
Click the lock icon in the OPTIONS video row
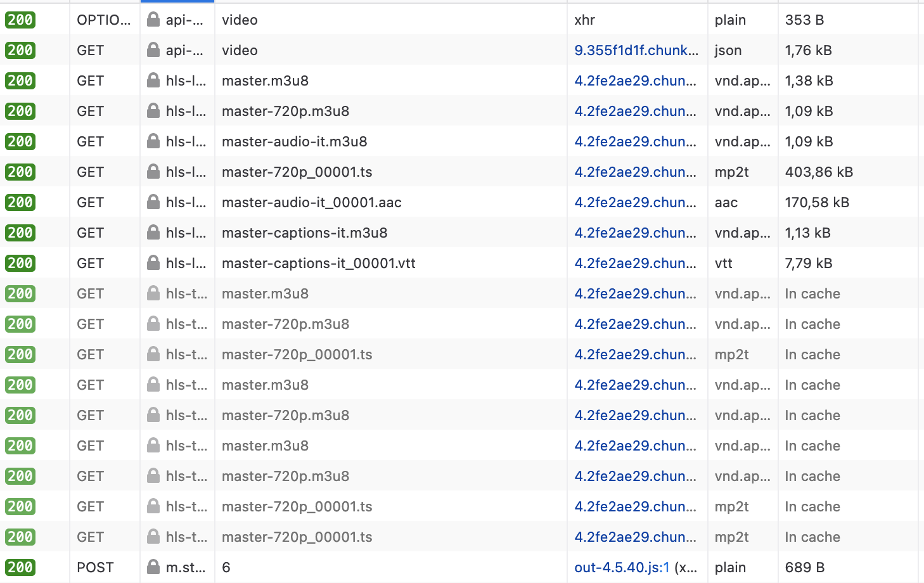tap(153, 20)
